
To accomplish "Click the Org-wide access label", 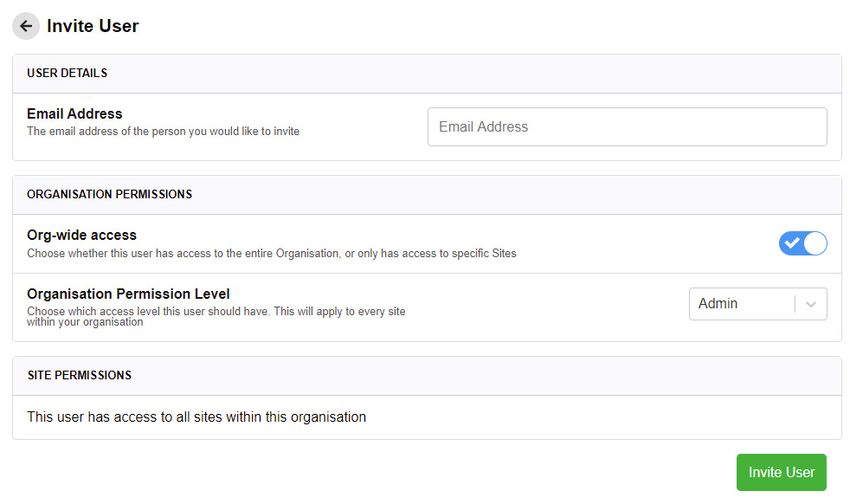I will point(81,235).
